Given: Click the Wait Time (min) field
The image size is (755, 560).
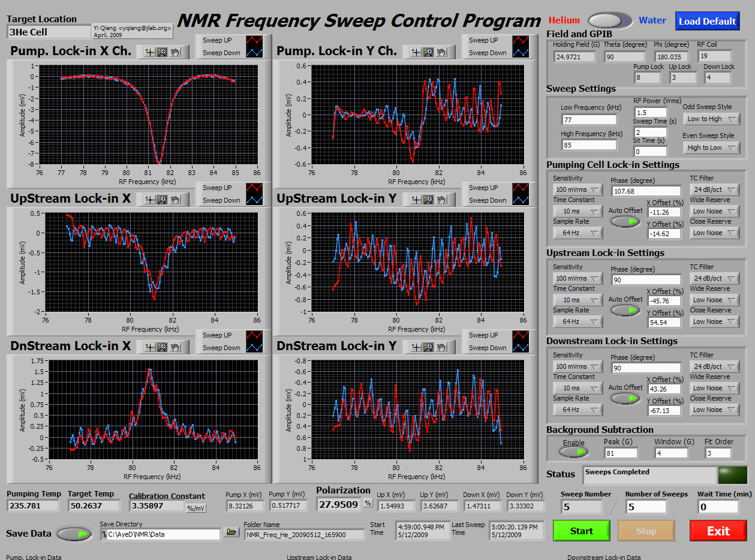Looking at the screenshot, I should tap(718, 507).
